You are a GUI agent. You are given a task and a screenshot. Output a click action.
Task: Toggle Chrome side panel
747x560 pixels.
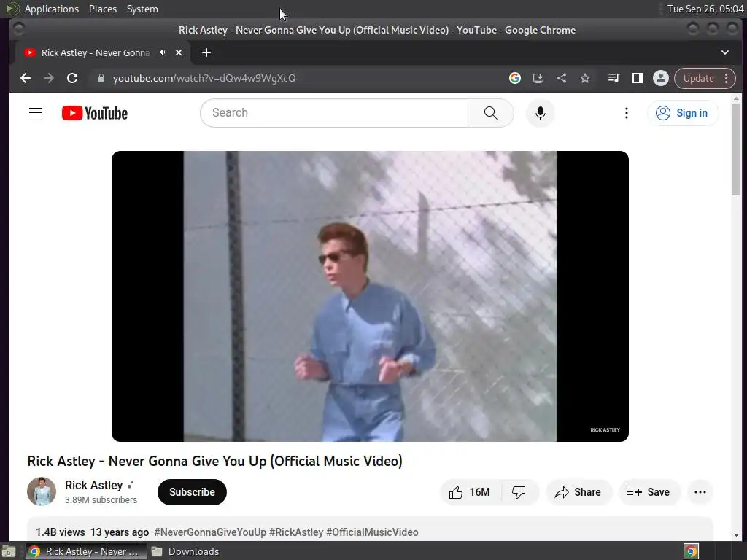pyautogui.click(x=638, y=78)
